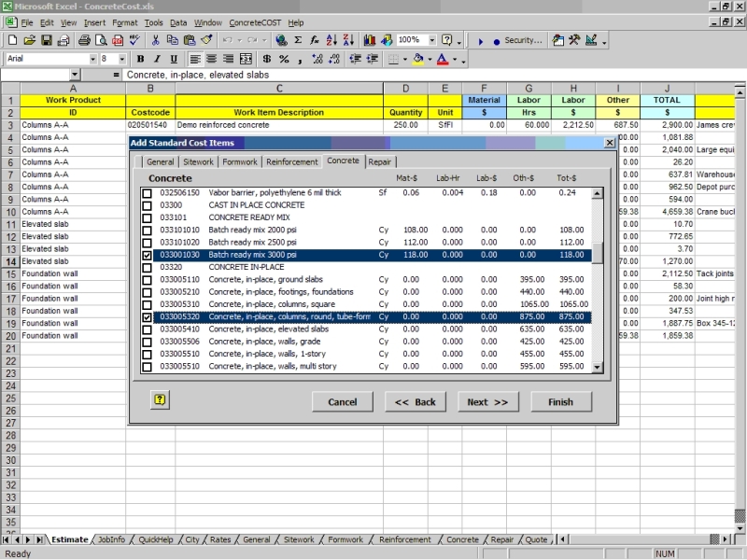Click the Next button in the dialog
This screenshot has width=747, height=560.
pyautogui.click(x=486, y=402)
